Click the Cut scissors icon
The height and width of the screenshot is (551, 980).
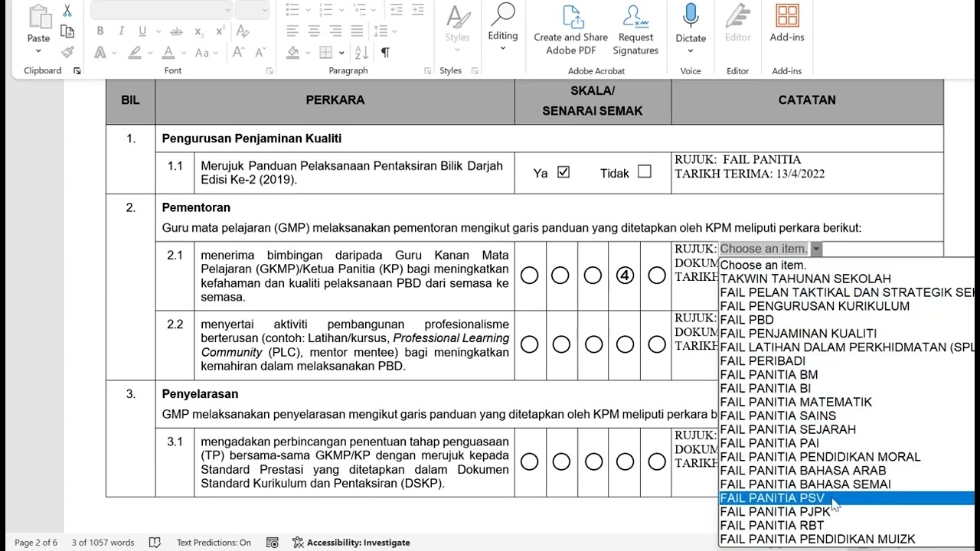click(x=67, y=11)
